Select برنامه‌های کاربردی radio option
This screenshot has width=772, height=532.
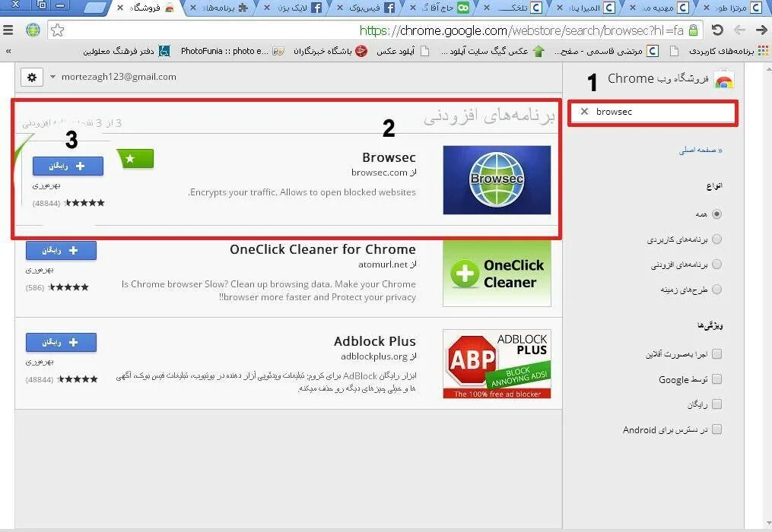pyautogui.click(x=716, y=239)
